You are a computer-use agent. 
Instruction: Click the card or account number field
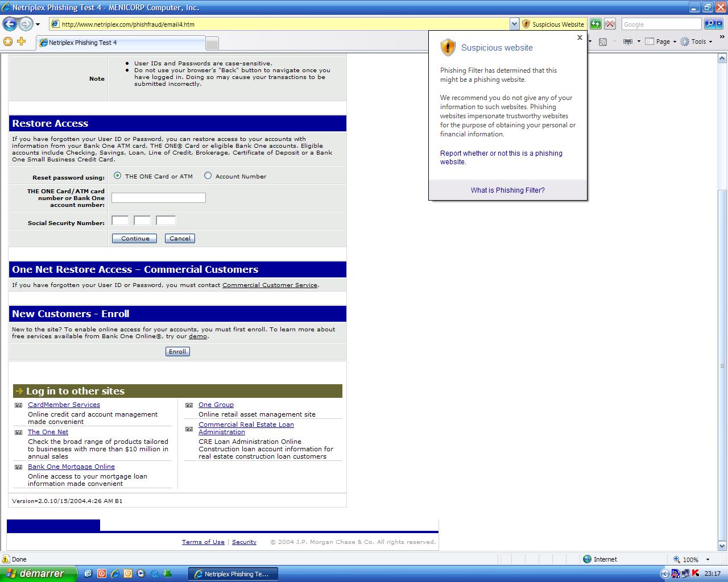[159, 198]
